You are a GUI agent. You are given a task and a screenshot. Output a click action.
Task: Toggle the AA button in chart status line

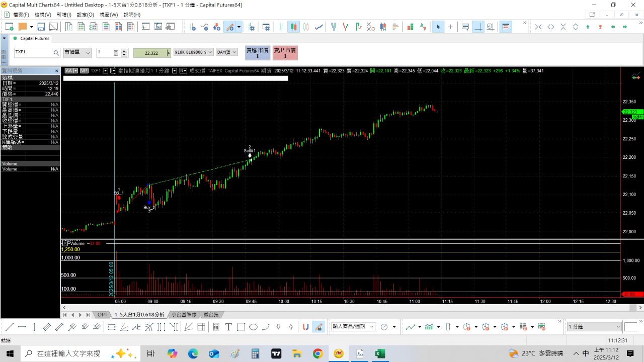click(69, 71)
